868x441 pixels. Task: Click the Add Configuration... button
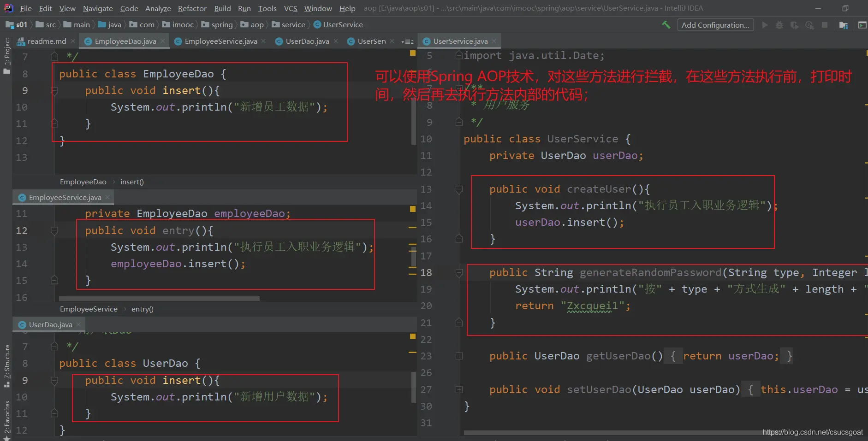[x=715, y=25]
